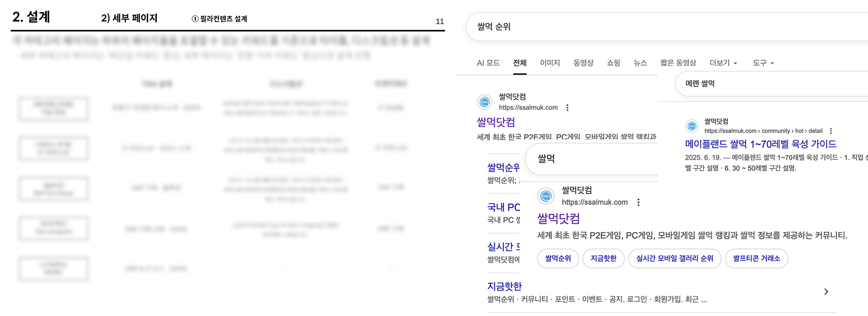Click the ① 필라컨텐츠 설계 label
The width and height of the screenshot is (868, 316).
tap(220, 19)
